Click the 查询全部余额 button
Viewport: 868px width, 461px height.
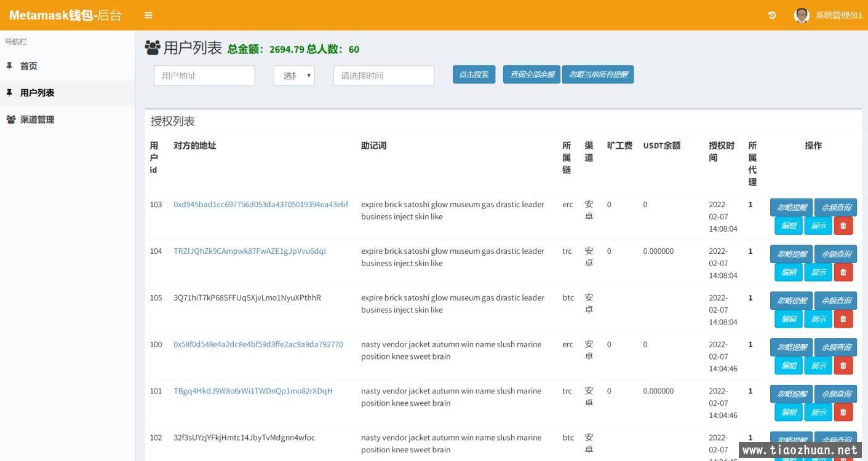[532, 74]
